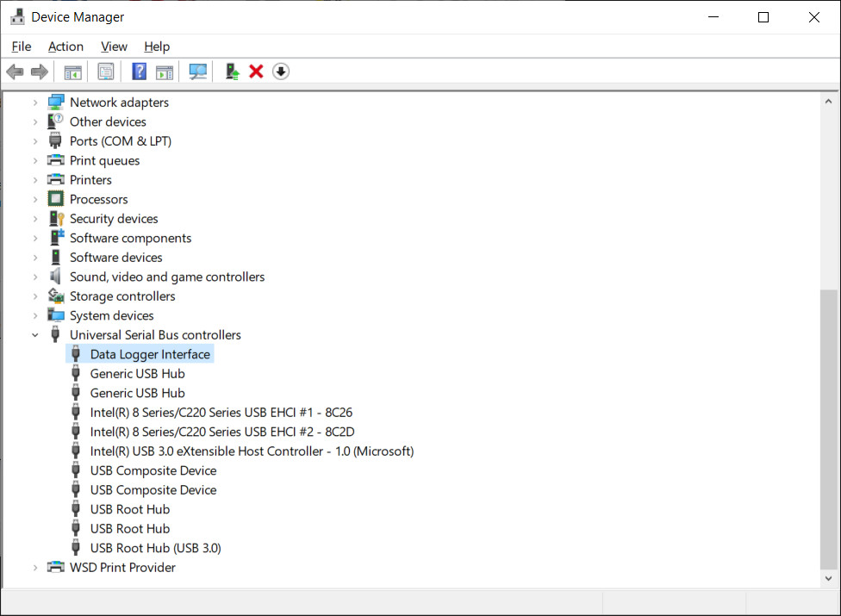
Task: Expand Other devices node
Action: coord(35,121)
